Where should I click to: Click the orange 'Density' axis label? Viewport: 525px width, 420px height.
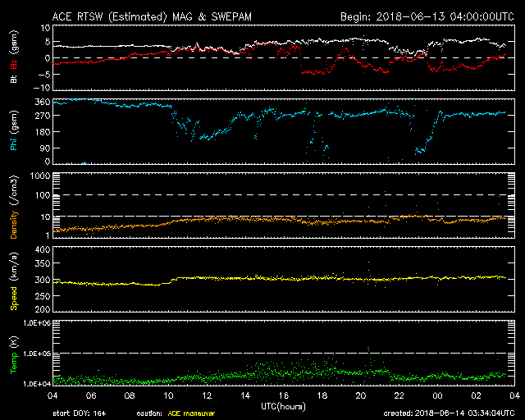coord(14,225)
